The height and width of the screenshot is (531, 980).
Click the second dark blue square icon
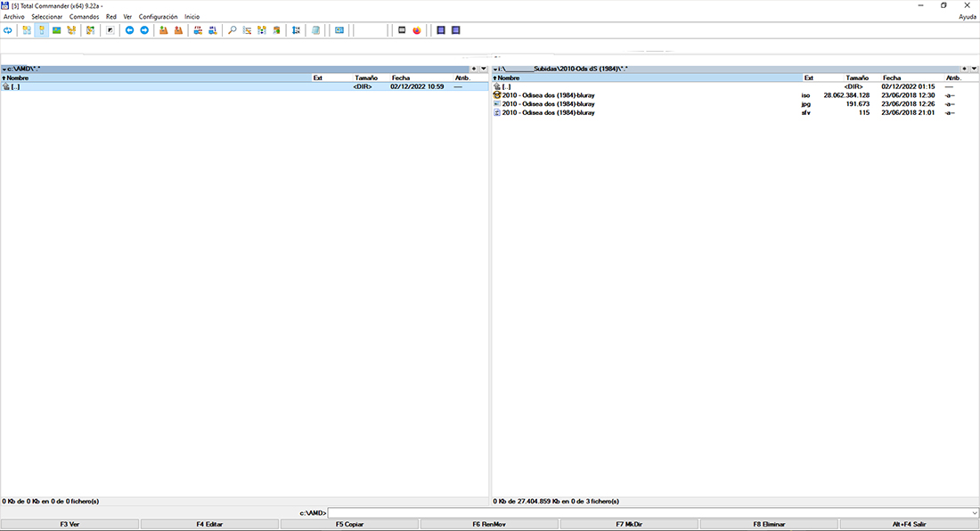(455, 30)
